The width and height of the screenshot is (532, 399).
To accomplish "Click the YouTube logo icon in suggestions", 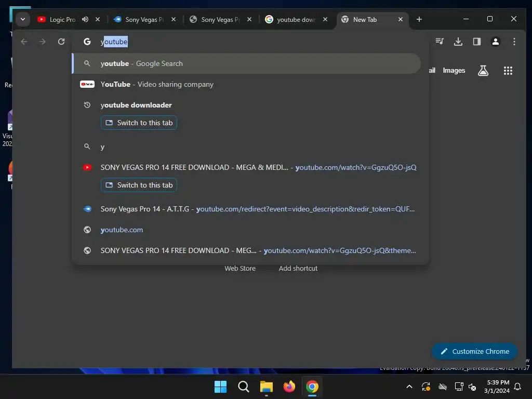I will (87, 84).
